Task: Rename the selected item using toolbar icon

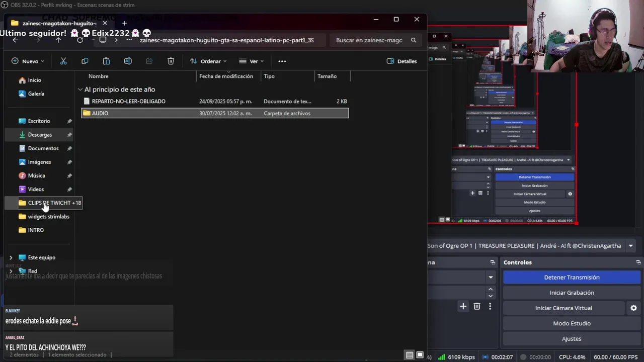Action: [128, 61]
